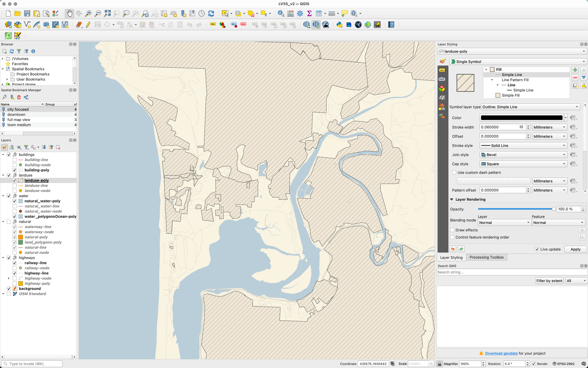588x368 pixels.
Task: Click the Apply button
Action: (575, 249)
